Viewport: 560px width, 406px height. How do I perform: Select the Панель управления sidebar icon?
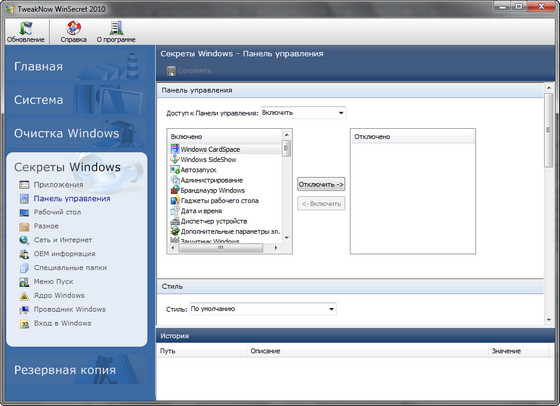(24, 199)
